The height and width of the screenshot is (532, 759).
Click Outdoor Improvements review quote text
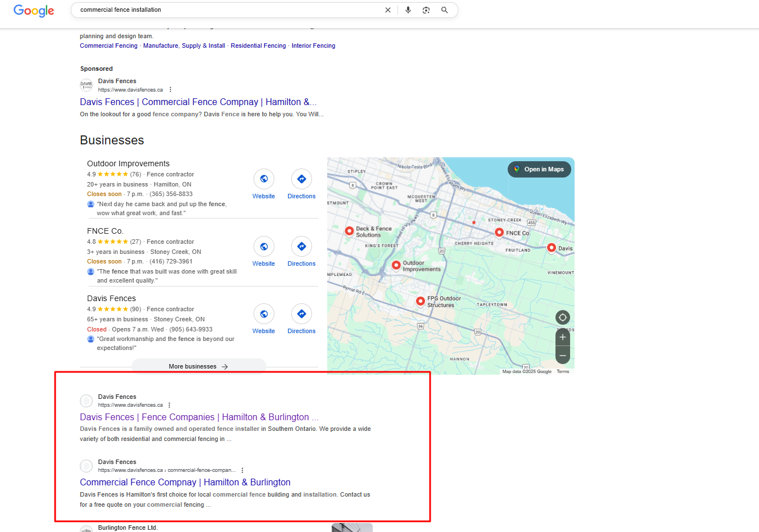coord(162,208)
